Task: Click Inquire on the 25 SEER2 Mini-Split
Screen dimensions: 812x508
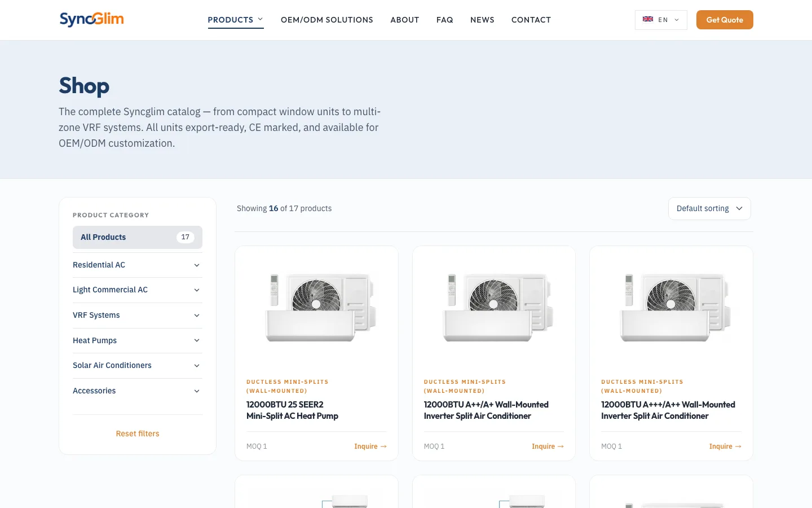Action: pos(370,446)
